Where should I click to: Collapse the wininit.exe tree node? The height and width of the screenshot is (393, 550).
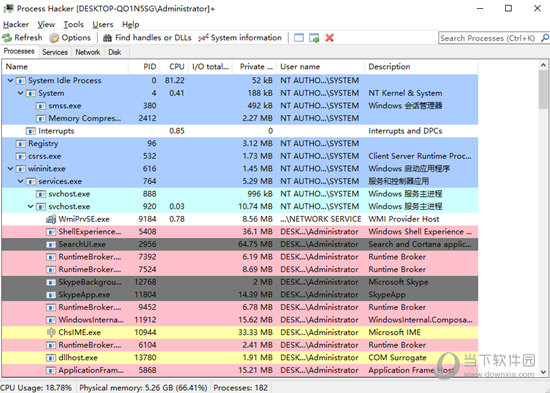[11, 169]
